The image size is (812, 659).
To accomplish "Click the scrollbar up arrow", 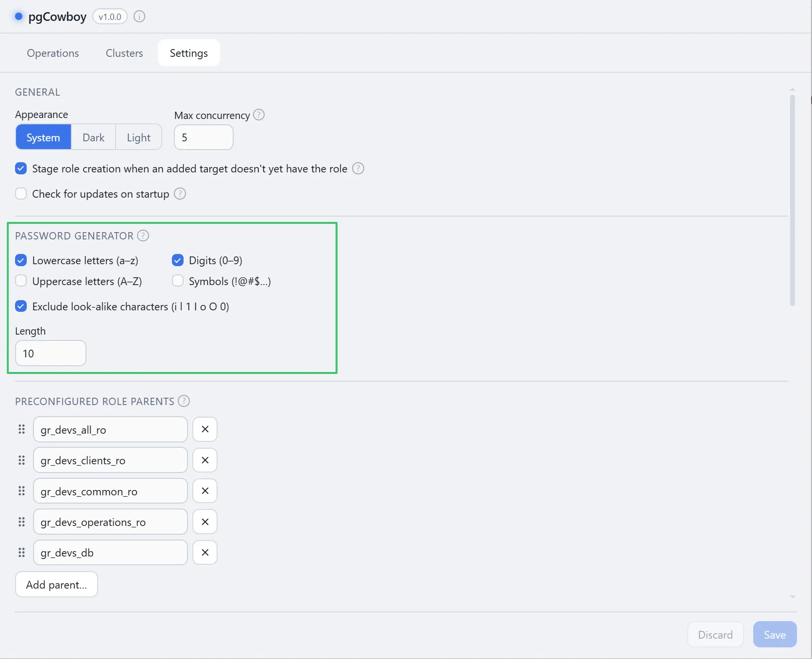I will pos(792,90).
